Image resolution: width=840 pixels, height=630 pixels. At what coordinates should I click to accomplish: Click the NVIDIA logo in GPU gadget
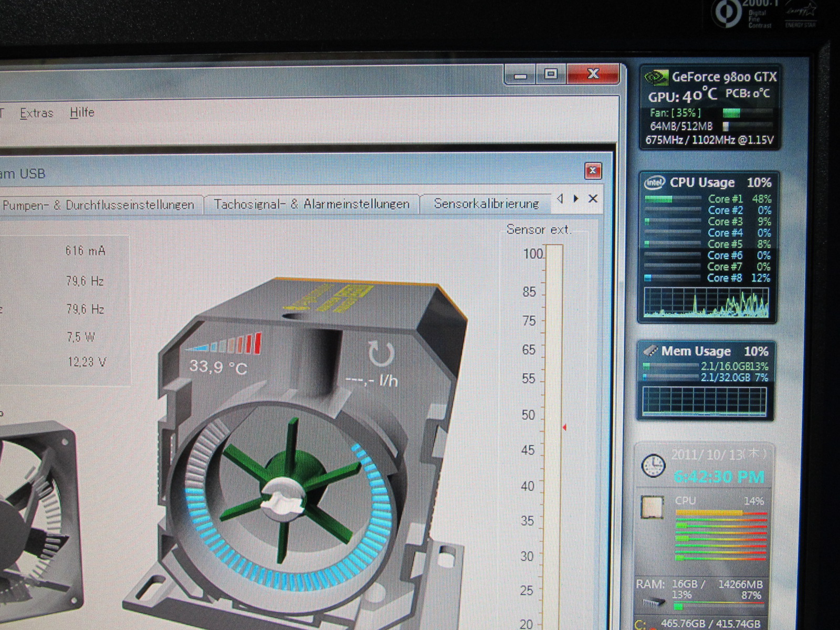[x=656, y=78]
